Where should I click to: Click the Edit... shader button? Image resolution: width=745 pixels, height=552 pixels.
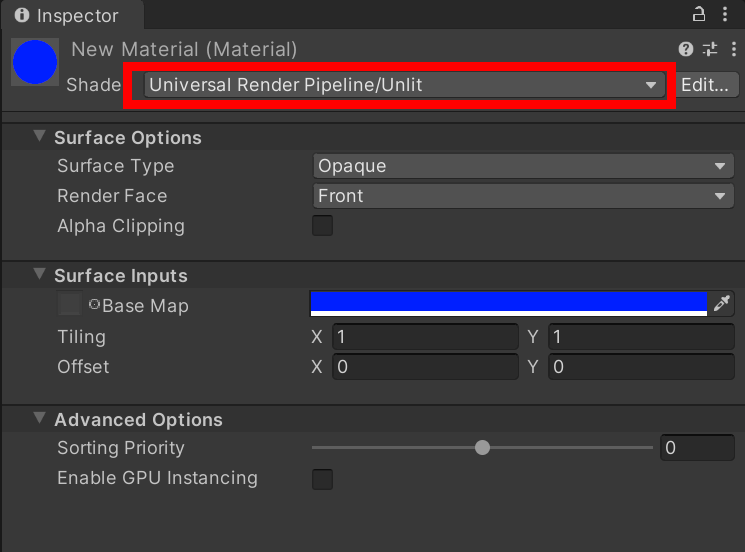click(705, 85)
